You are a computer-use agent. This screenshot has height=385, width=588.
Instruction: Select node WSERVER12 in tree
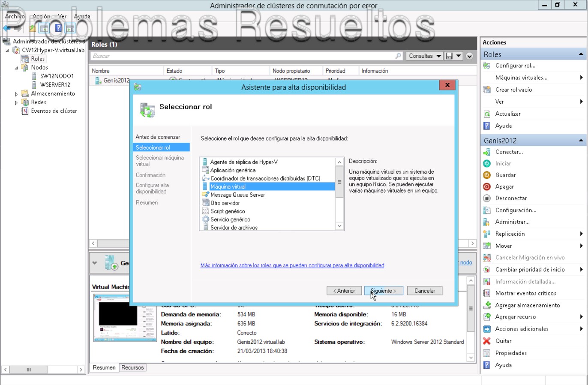(55, 85)
